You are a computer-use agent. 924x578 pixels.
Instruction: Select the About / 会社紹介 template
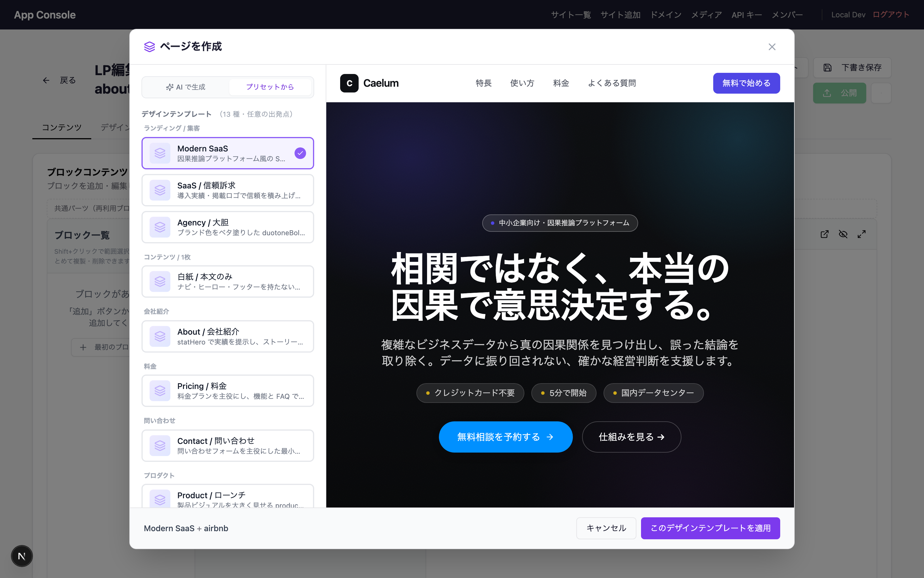point(228,336)
